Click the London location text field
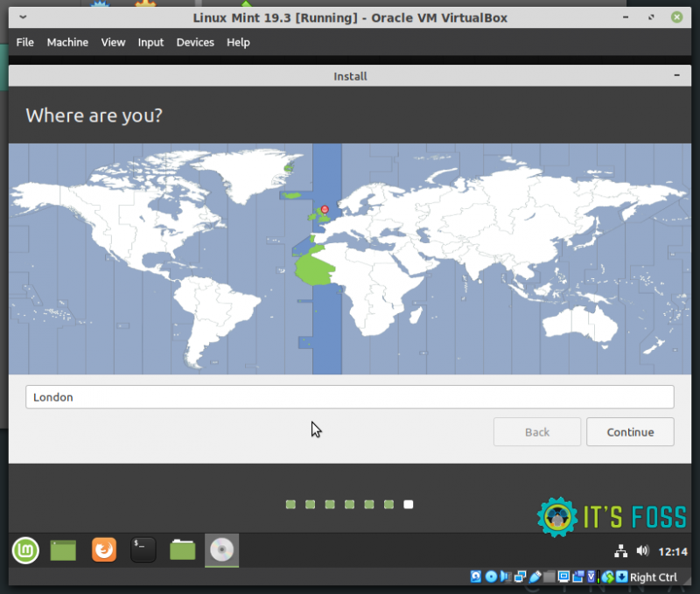Screen dimensions: 700x594 [349, 397]
